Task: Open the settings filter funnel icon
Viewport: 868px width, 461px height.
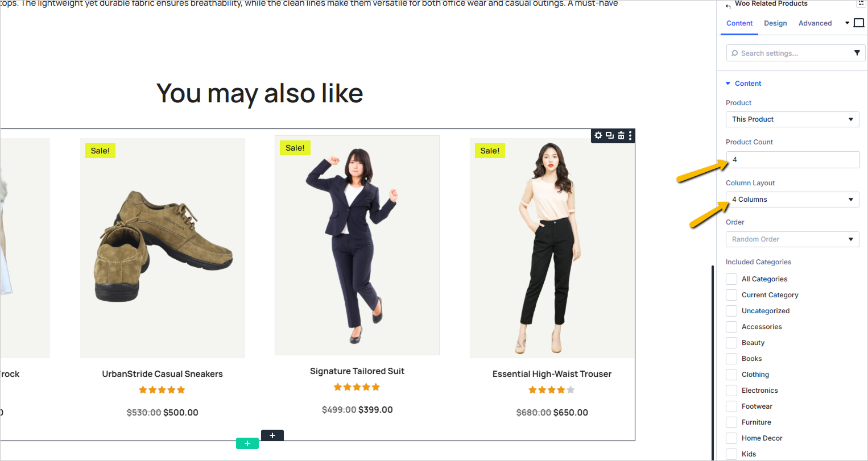Action: coord(857,53)
